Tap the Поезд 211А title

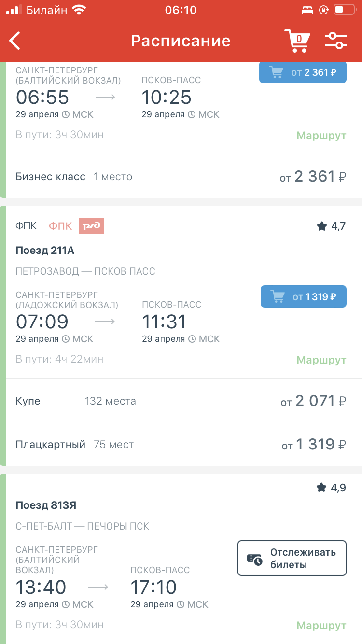pos(45,251)
